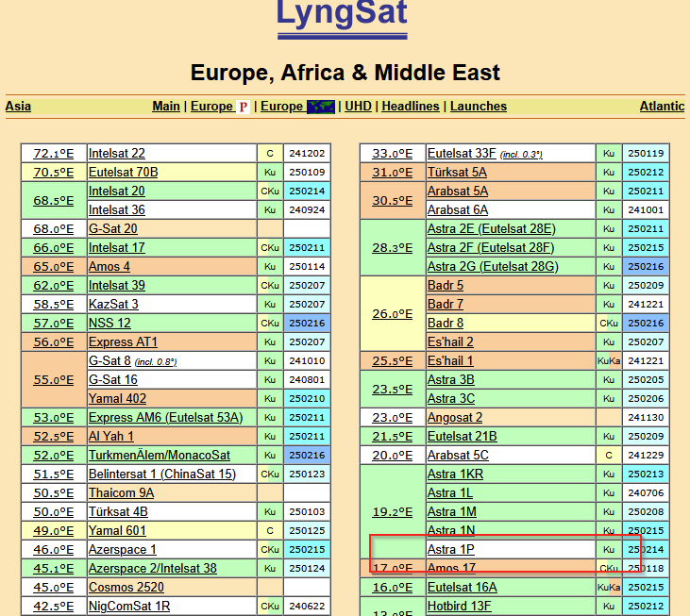
Task: Go to the Asia region page
Action: click(x=18, y=107)
